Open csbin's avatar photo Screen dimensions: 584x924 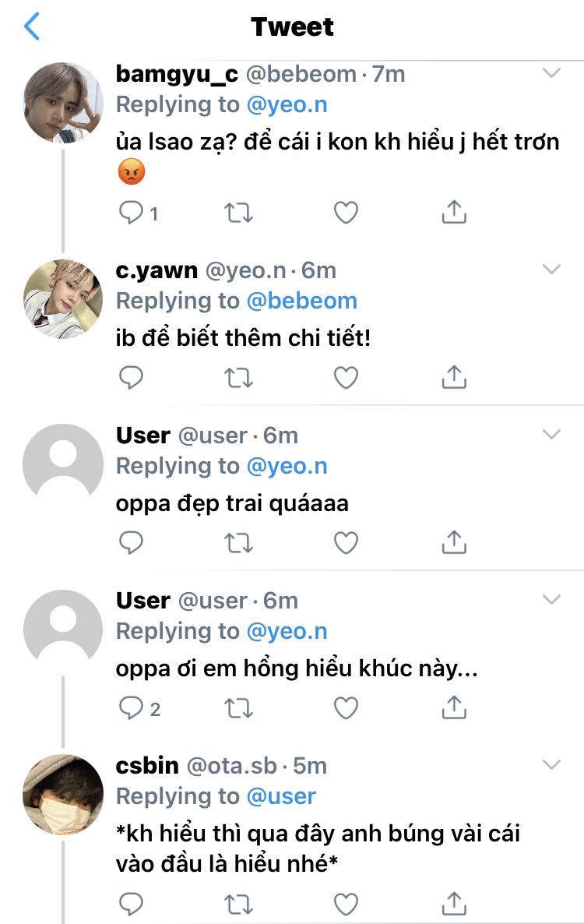62,794
